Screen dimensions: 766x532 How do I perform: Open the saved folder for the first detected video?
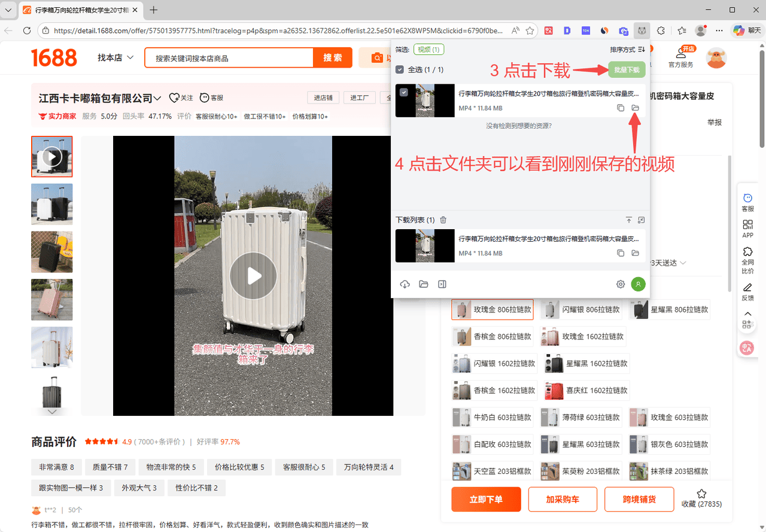pos(636,108)
